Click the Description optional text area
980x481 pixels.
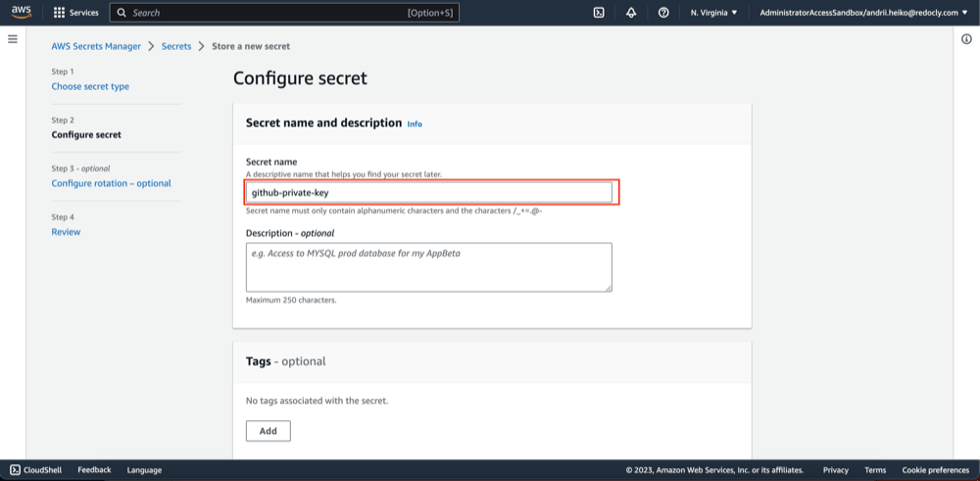(429, 267)
